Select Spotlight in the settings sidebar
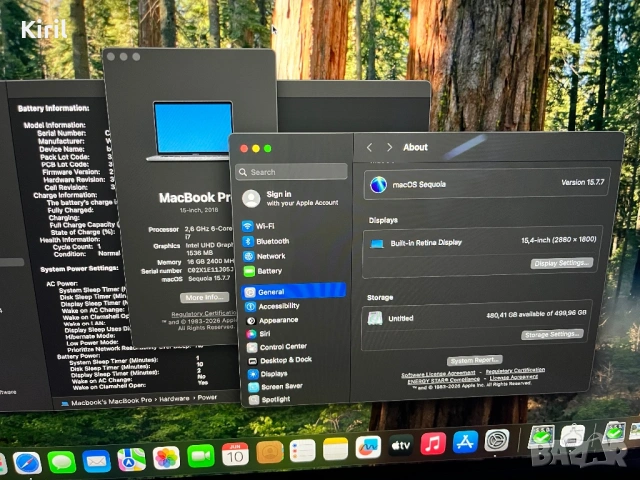Viewport: 640px width, 480px height. tap(269, 399)
